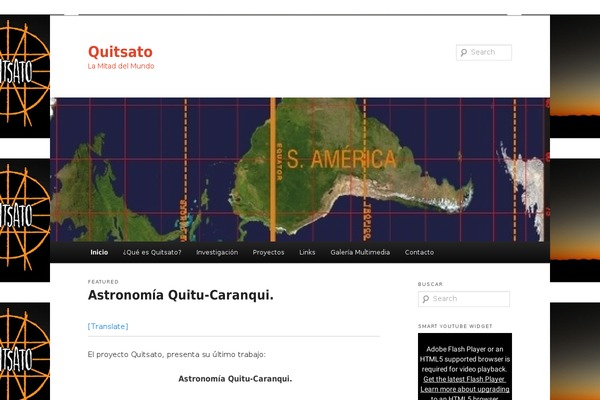Click the bold centered Astronomía Quitu-Caranqui text
This screenshot has height=400, width=600.
pos(235,379)
